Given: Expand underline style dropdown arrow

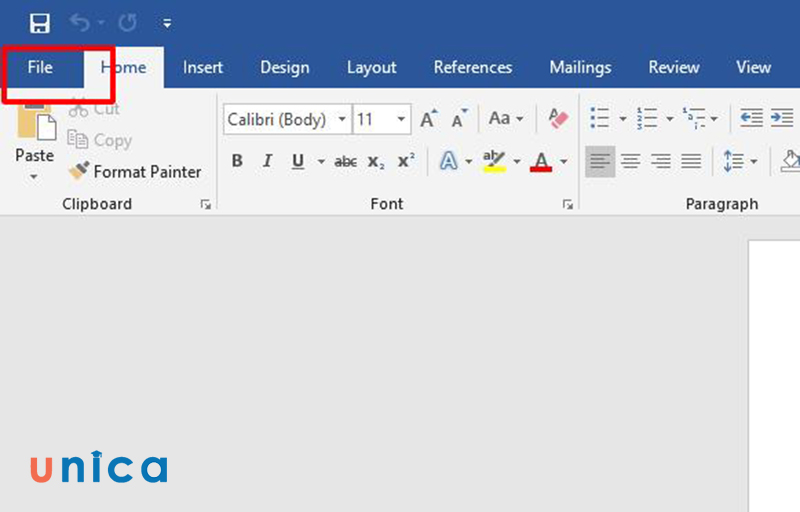Looking at the screenshot, I should (x=321, y=162).
